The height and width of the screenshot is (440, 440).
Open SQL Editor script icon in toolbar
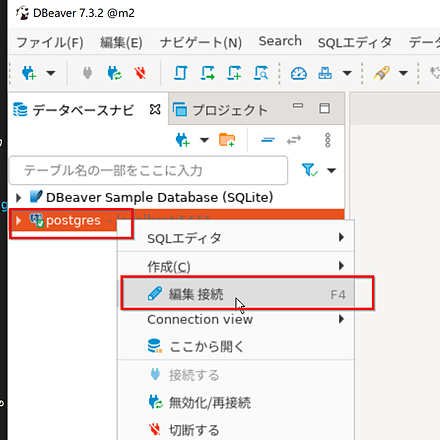tap(181, 73)
